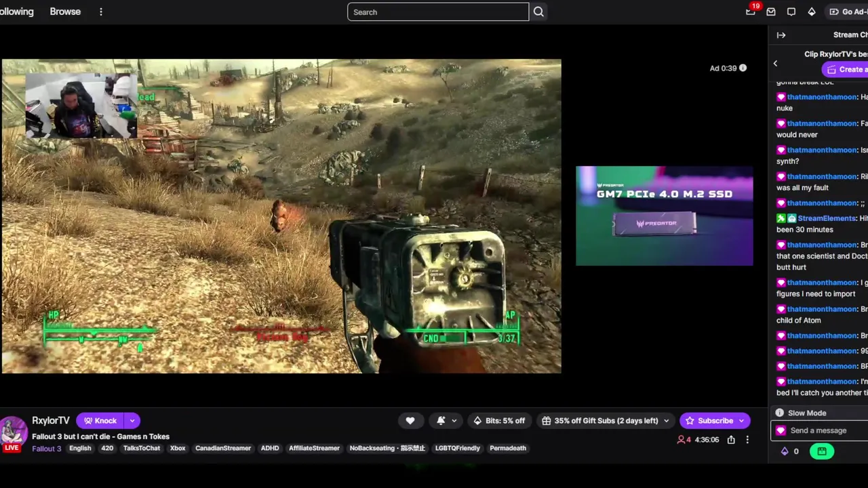Expand the 35% off Gift Subs dropdown
868x488 pixels.
click(666, 421)
